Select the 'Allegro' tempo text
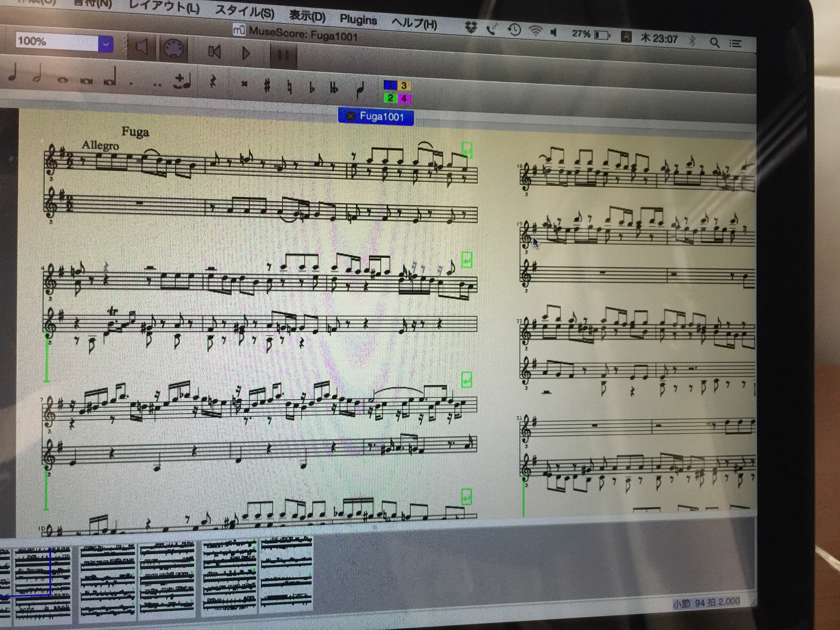 100,145
